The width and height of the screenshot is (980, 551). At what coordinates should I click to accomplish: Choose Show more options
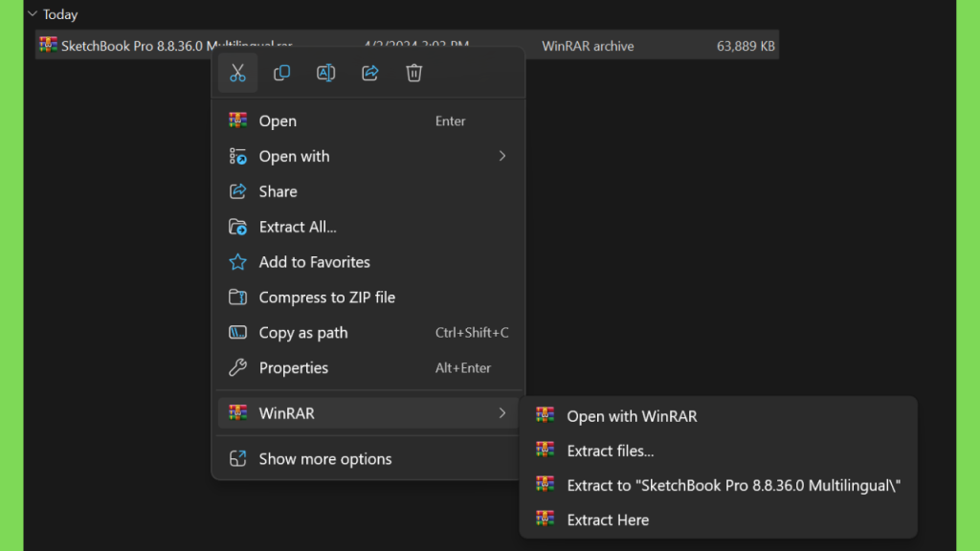(368, 458)
